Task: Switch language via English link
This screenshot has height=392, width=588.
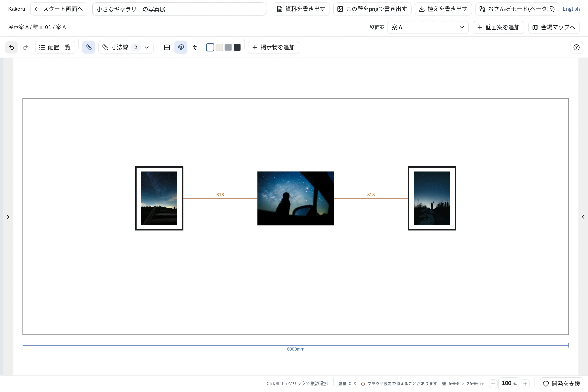Action: tap(571, 9)
